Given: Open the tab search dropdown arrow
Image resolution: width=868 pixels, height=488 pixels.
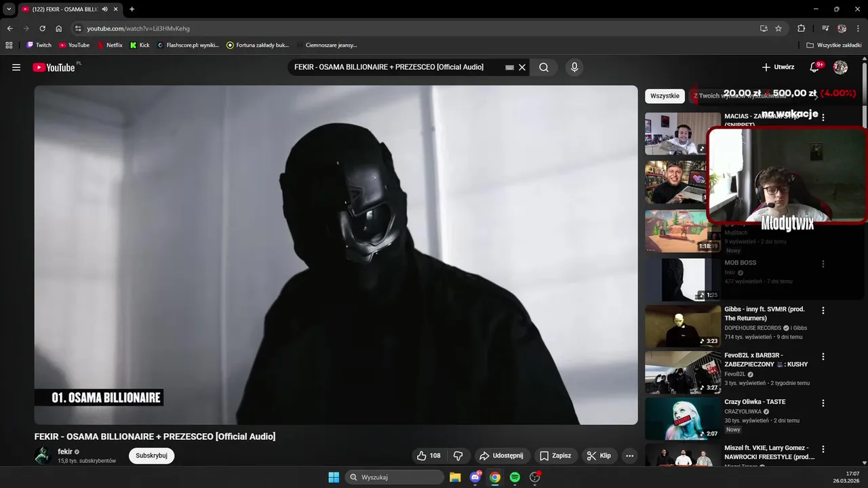Looking at the screenshot, I should point(9,9).
